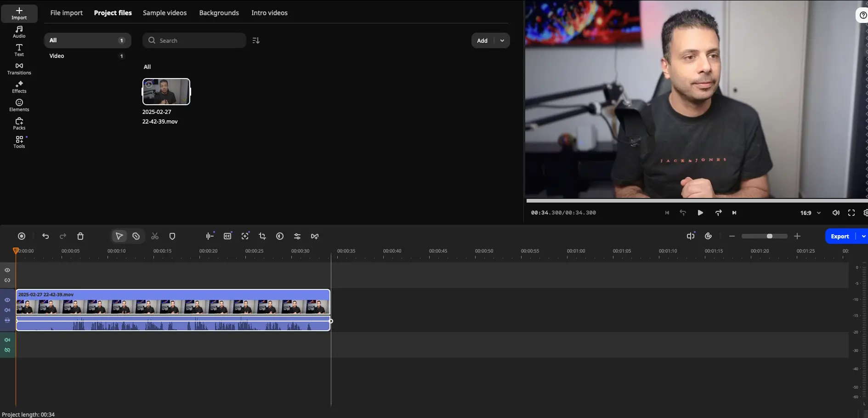Open the Backgrounds tab
868x418 pixels.
[x=219, y=12]
